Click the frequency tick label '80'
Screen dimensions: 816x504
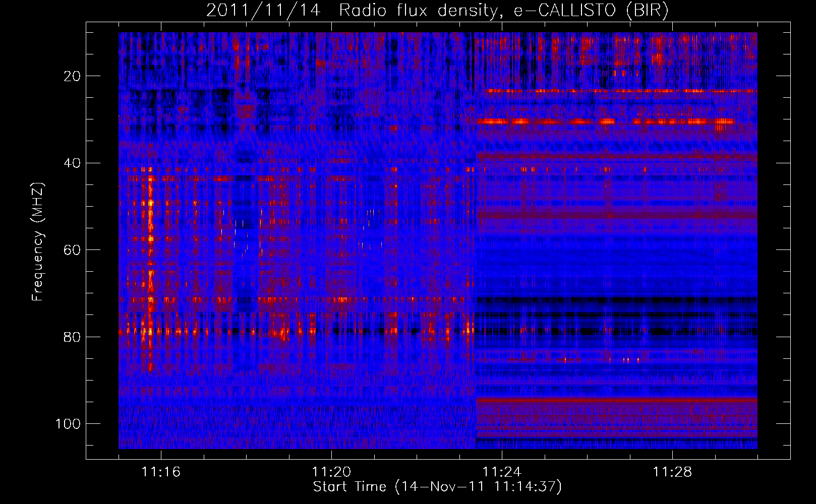pos(73,337)
